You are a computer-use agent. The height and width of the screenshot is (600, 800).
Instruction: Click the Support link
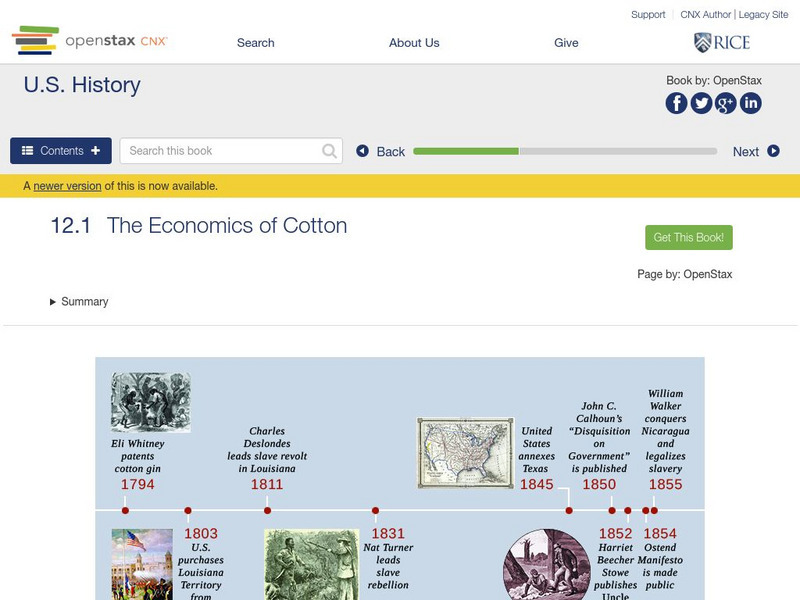pyautogui.click(x=648, y=15)
